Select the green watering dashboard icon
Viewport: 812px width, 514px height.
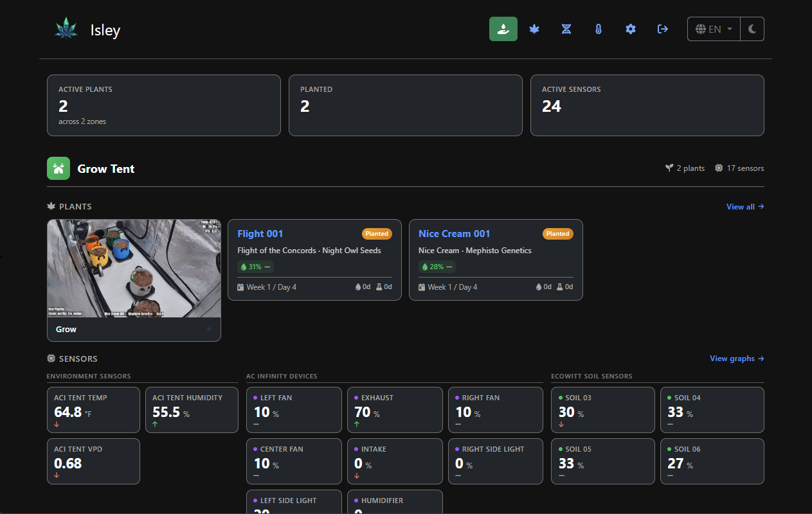coord(503,28)
